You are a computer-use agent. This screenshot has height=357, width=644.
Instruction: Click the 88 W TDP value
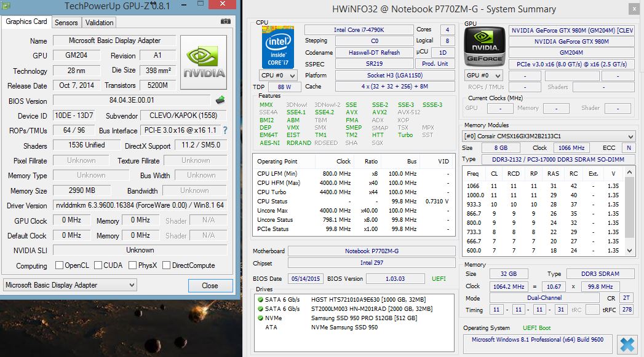[x=284, y=87]
